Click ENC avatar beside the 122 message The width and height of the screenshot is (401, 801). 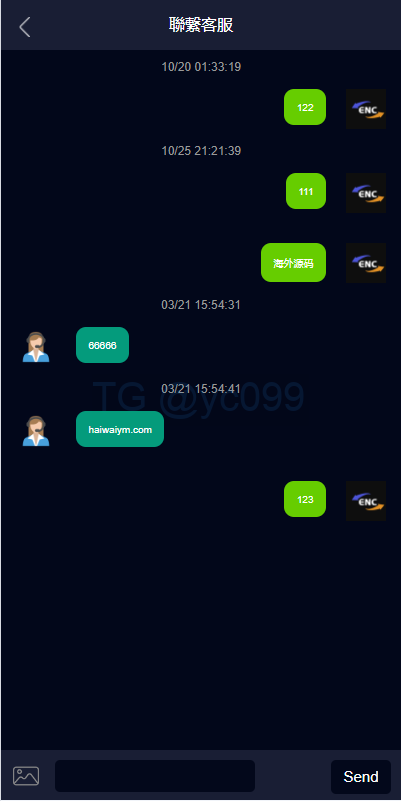pos(366,109)
